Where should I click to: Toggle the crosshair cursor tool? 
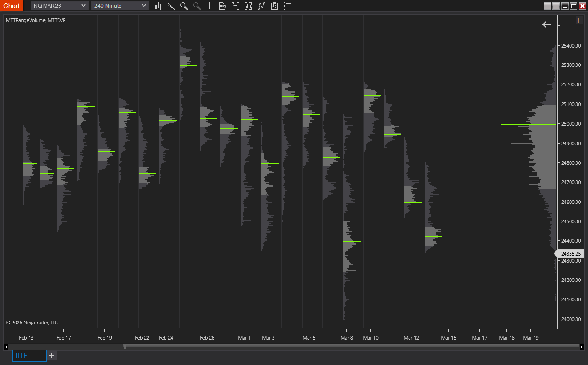point(209,6)
